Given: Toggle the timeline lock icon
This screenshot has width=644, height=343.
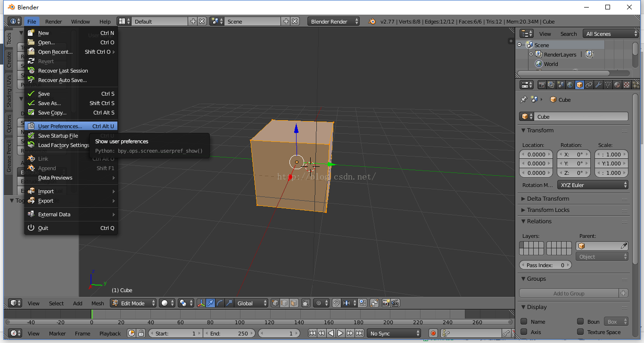Looking at the screenshot, I should (x=140, y=333).
